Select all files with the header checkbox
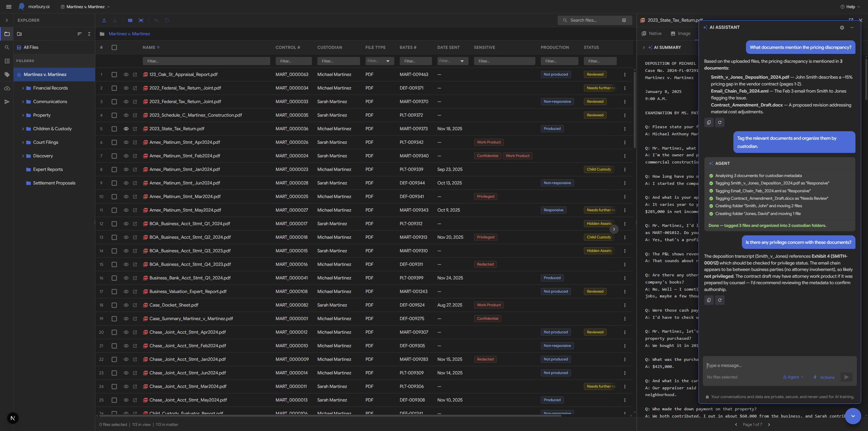Screen dimensions: 868x431 114,47
